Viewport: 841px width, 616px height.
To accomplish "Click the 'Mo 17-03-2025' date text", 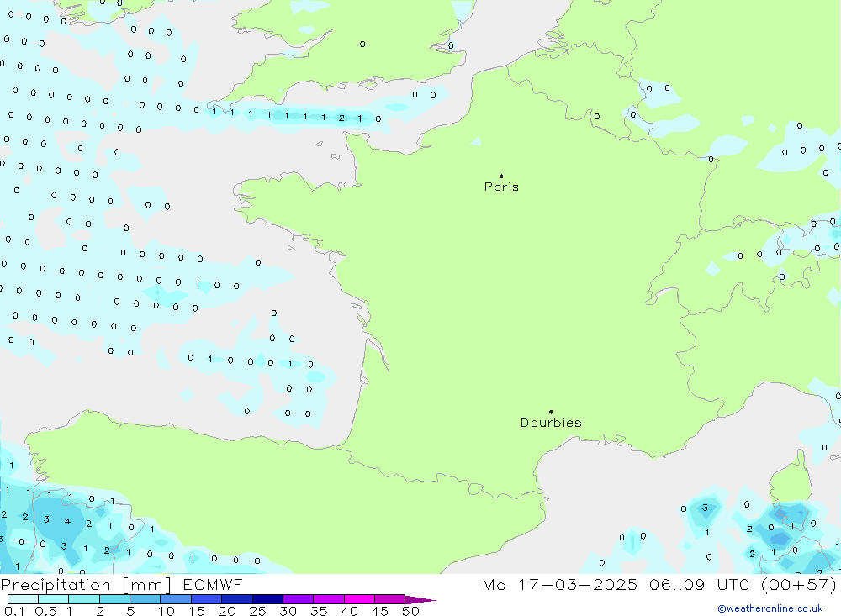I will [560, 584].
